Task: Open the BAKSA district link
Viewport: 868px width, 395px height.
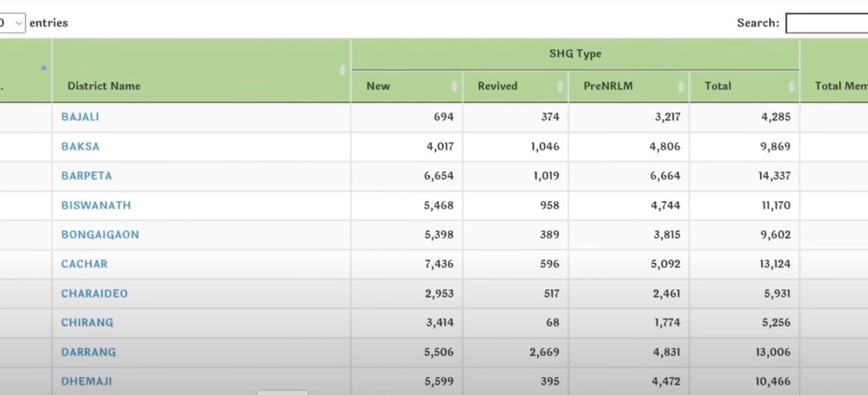Action: click(80, 146)
